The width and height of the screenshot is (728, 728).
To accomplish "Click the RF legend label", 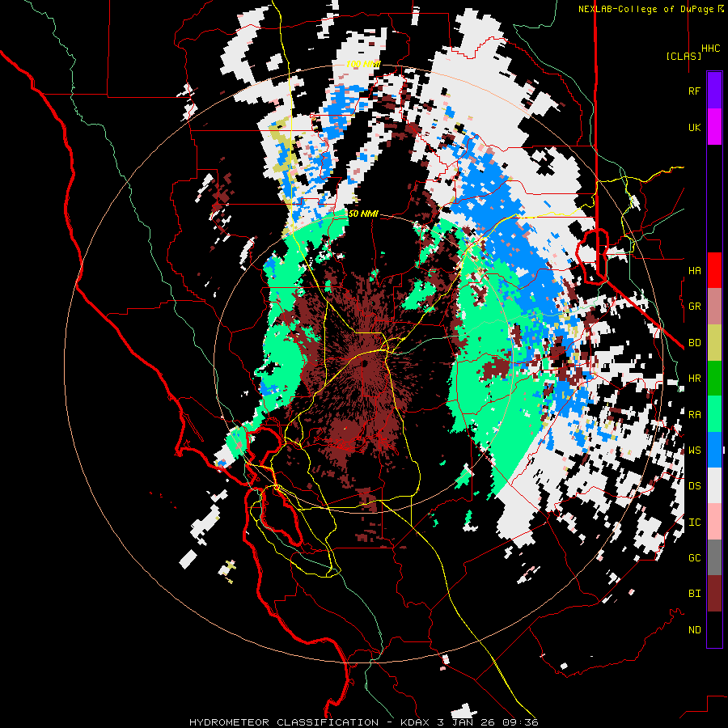I will click(x=694, y=91).
